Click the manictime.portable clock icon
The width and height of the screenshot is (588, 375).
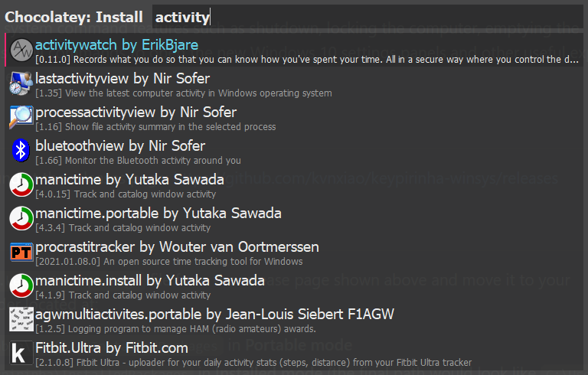click(x=21, y=218)
